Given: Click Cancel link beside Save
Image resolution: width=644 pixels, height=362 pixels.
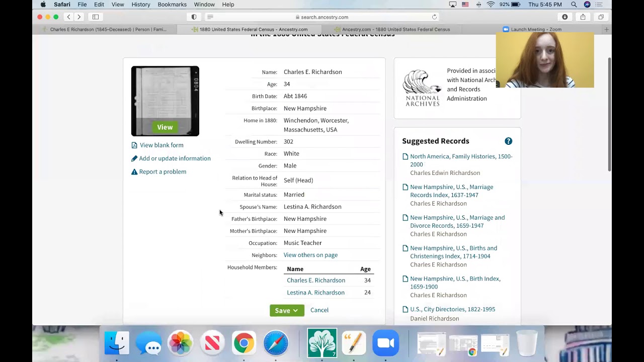Looking at the screenshot, I should tap(319, 310).
